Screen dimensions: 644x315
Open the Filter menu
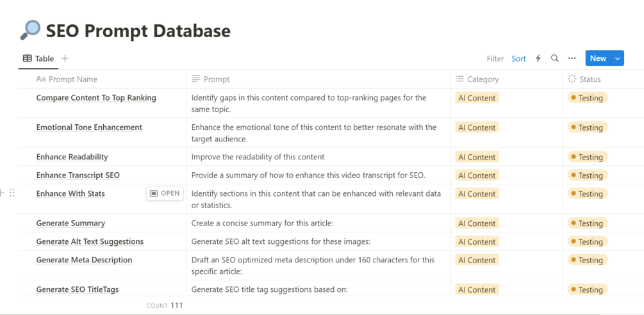495,58
